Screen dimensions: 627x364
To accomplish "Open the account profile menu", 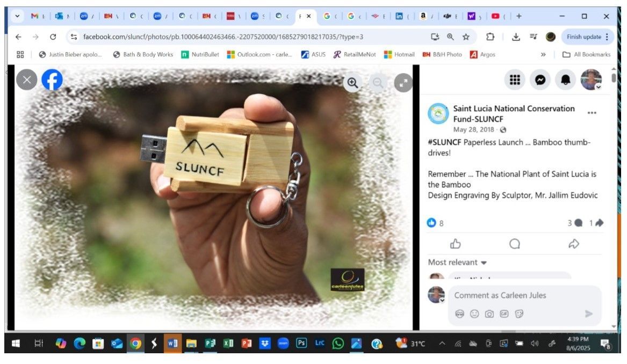I will [591, 80].
